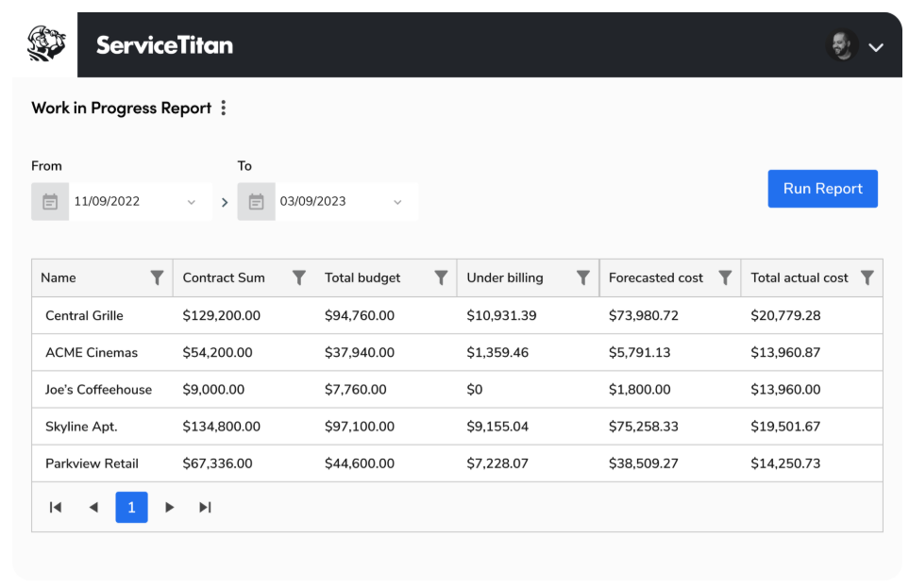Click Parkview Retail contract sum $67,336.00

pyautogui.click(x=217, y=463)
